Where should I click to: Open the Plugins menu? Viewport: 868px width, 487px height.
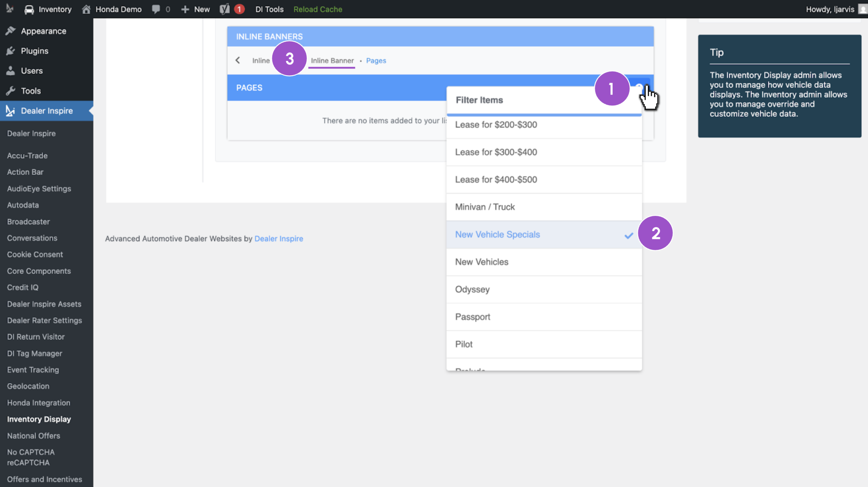pyautogui.click(x=46, y=51)
